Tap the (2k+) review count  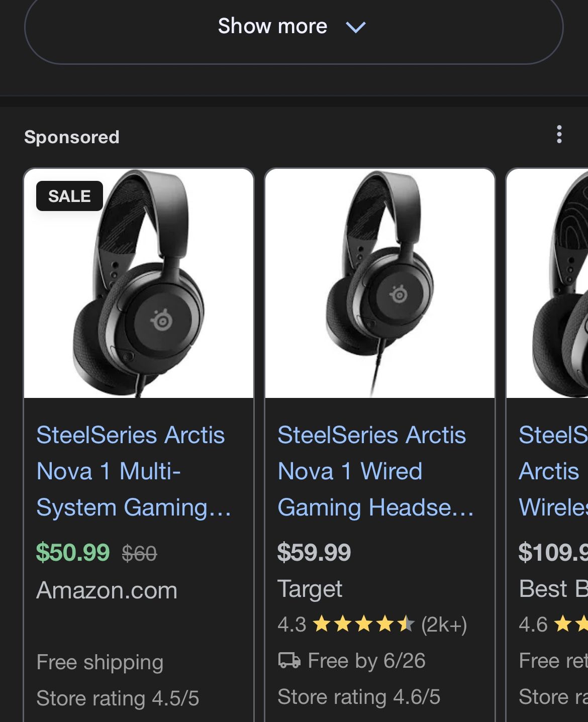click(444, 625)
